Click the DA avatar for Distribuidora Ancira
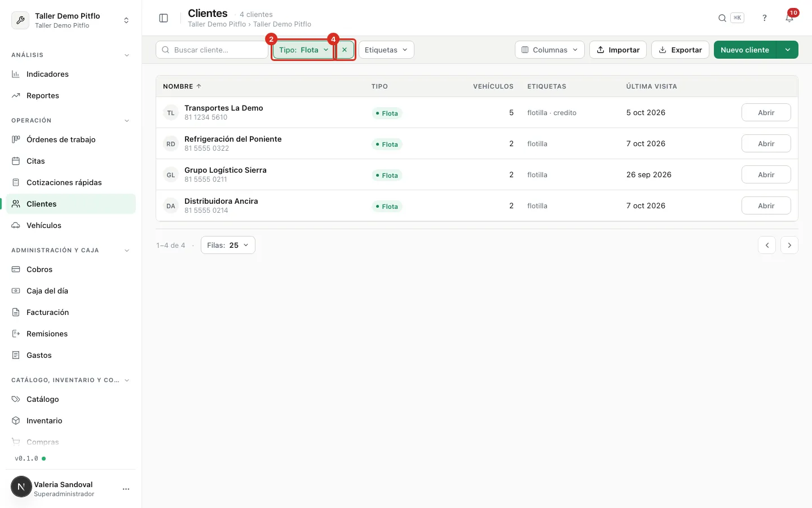Screen dimensions: 812x508 coord(171,206)
